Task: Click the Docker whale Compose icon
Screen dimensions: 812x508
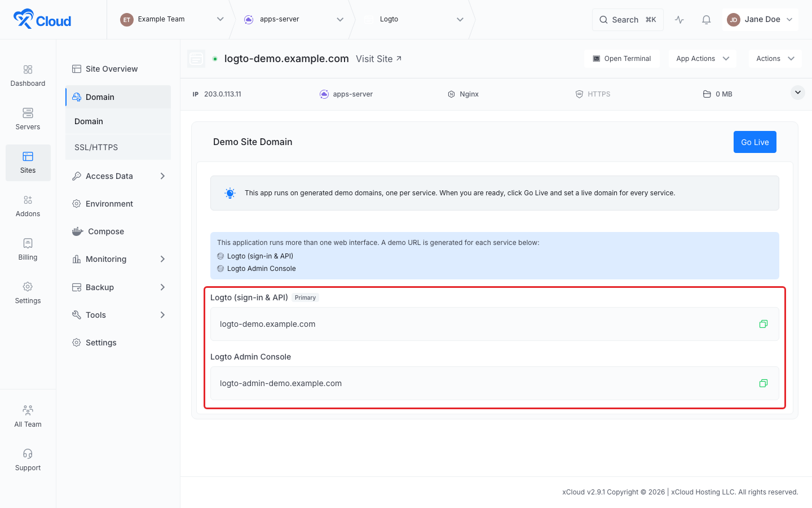Action: tap(78, 231)
